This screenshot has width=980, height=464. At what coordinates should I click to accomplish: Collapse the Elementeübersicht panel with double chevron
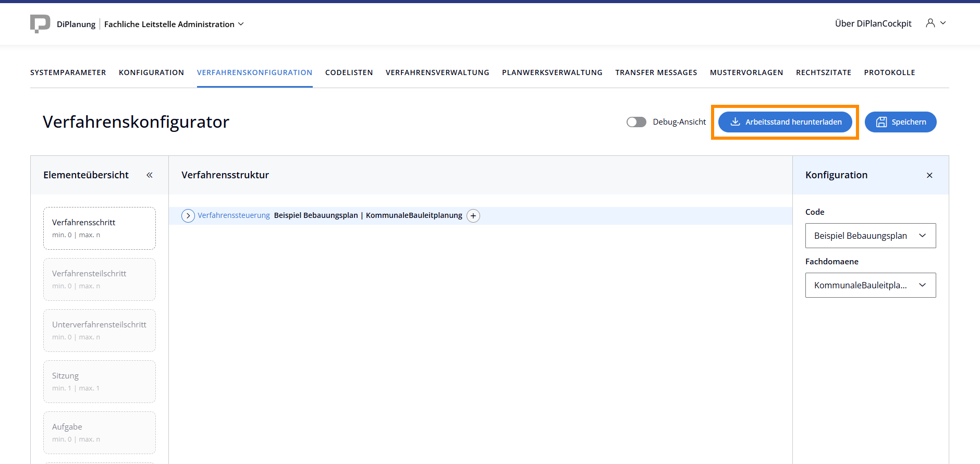150,175
